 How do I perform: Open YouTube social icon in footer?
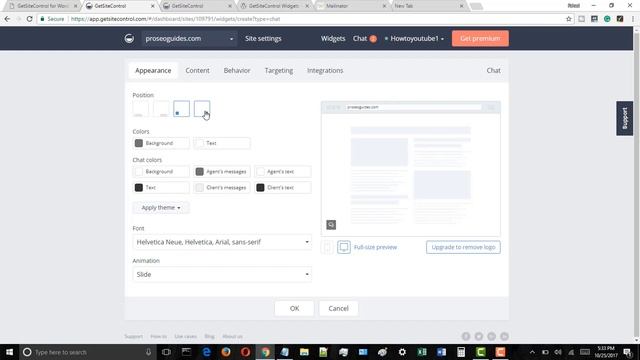[504, 336]
